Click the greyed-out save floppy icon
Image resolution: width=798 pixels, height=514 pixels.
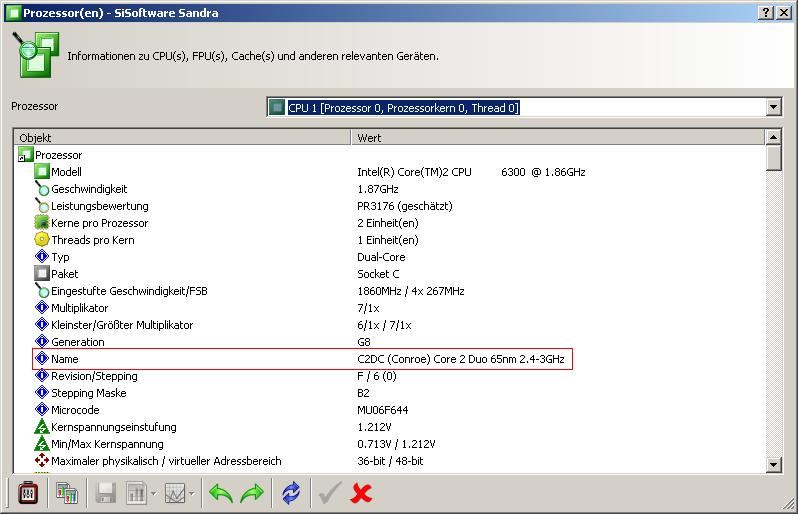pyautogui.click(x=106, y=493)
